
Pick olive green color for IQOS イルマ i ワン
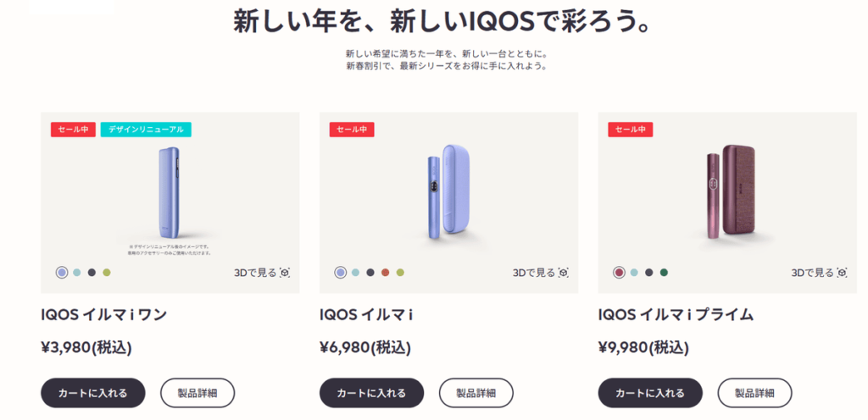107,273
